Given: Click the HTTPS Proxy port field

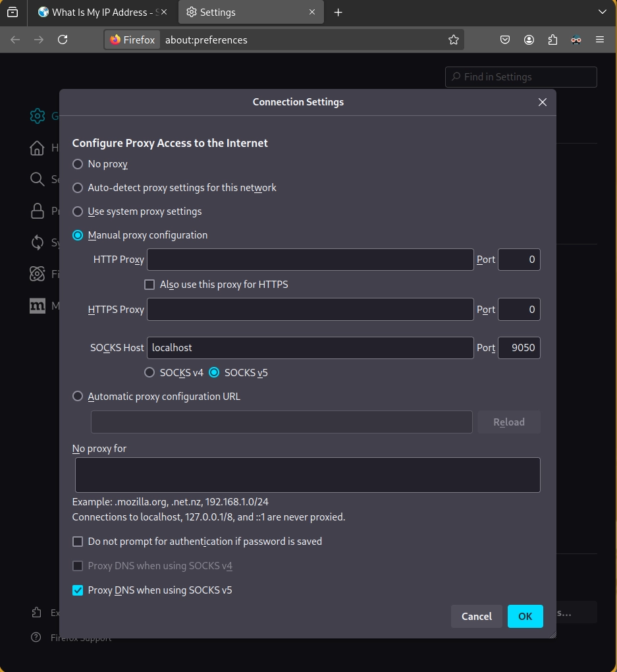Looking at the screenshot, I should tap(519, 310).
